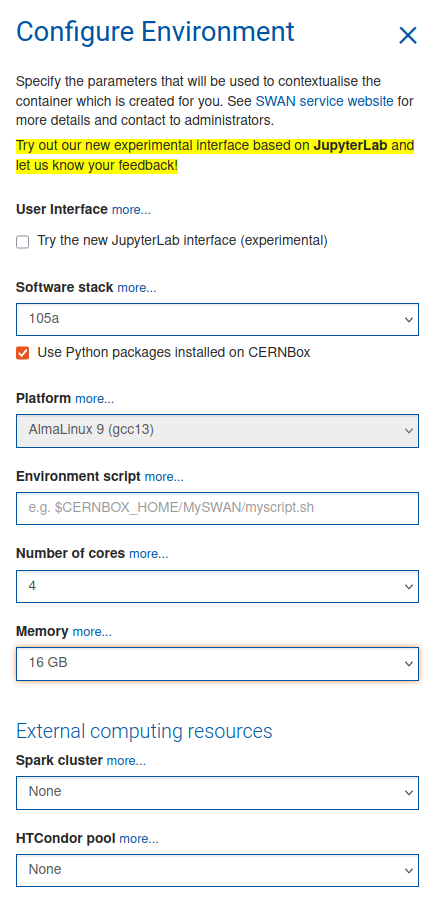Focus the Environment script input field
The height and width of the screenshot is (916, 439).
pyautogui.click(x=217, y=508)
